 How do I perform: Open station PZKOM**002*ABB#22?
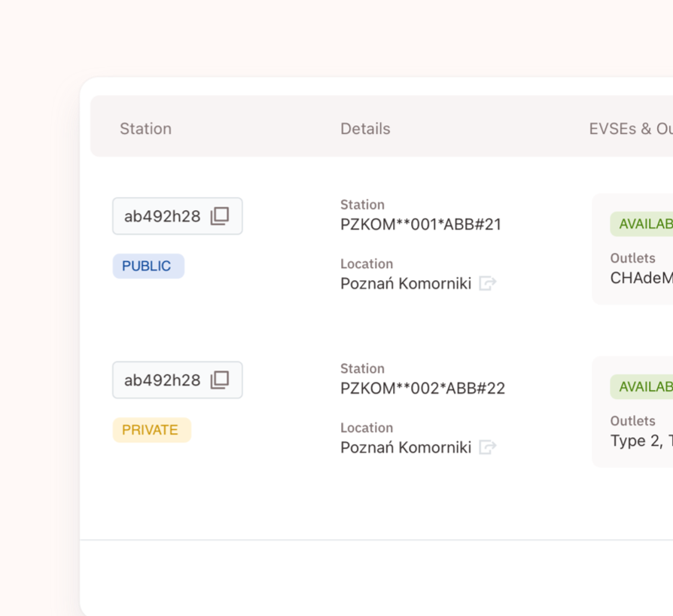point(422,389)
